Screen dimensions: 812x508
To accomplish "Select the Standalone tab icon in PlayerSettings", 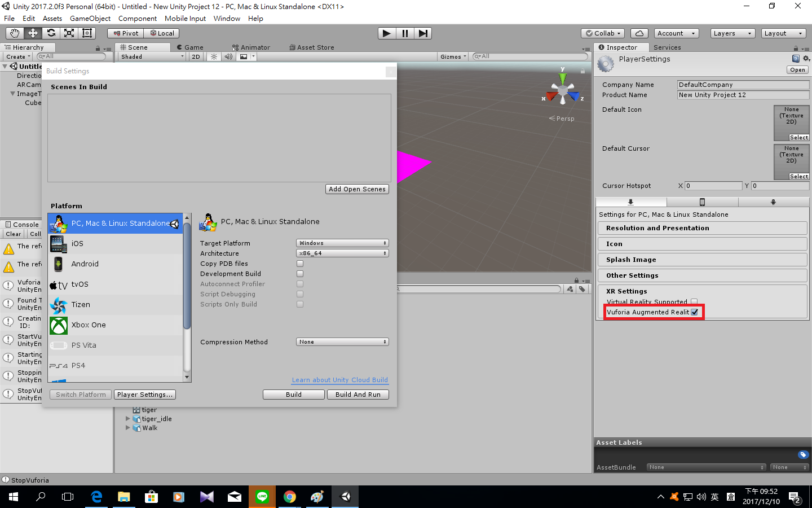I will pos(631,201).
